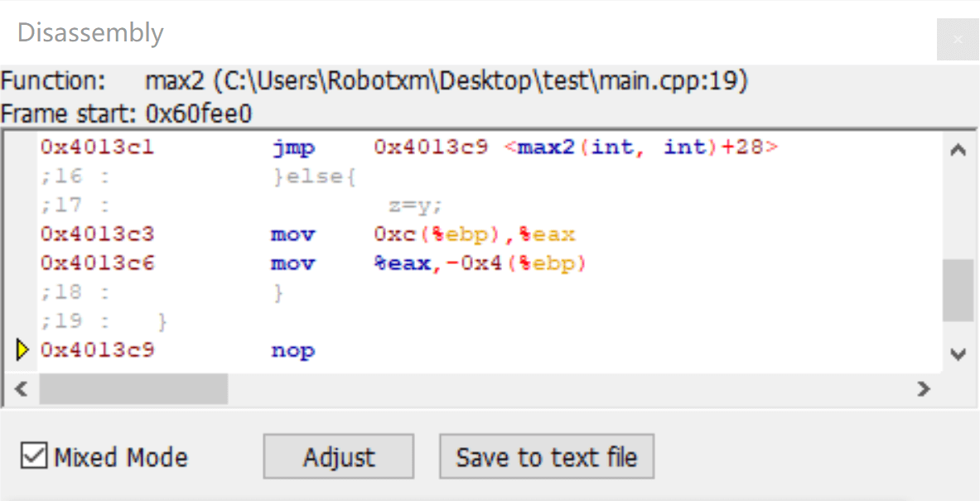Click source line 16 with }else{
Image resolution: width=980 pixels, height=501 pixels.
(x=315, y=176)
